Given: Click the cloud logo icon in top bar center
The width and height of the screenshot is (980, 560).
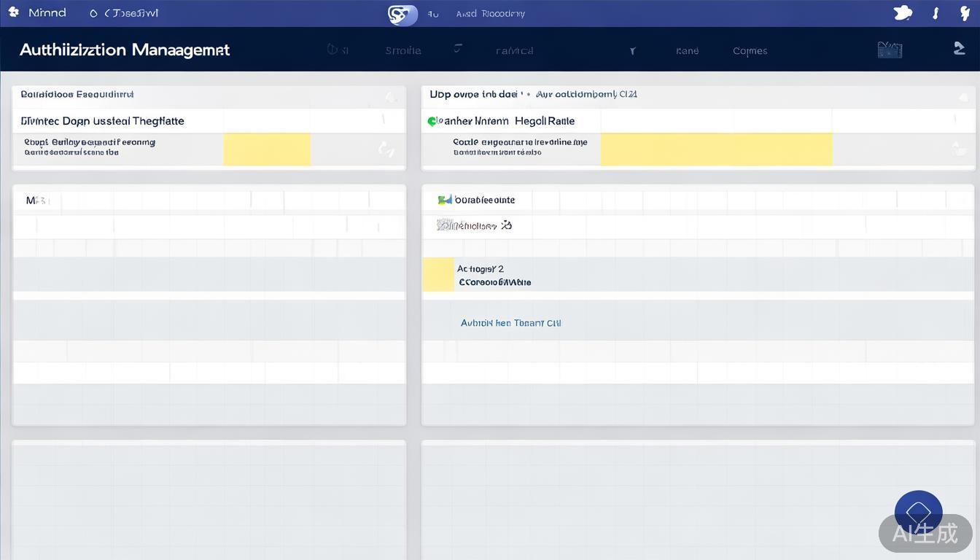Looking at the screenshot, I should (402, 14).
